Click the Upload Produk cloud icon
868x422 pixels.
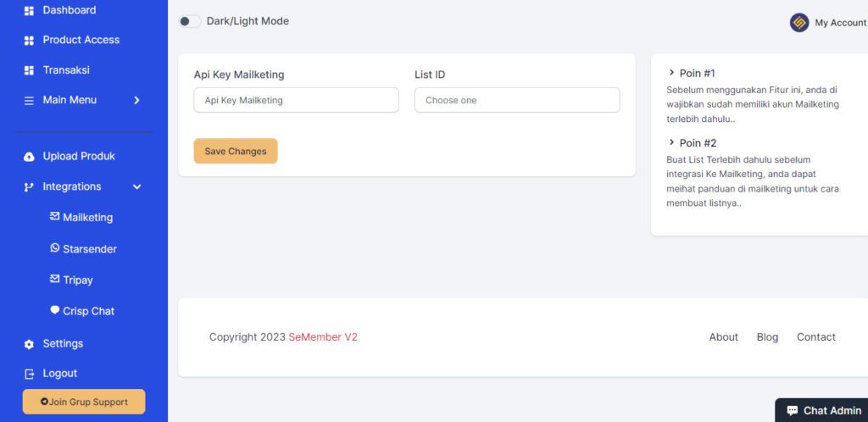[29, 157]
